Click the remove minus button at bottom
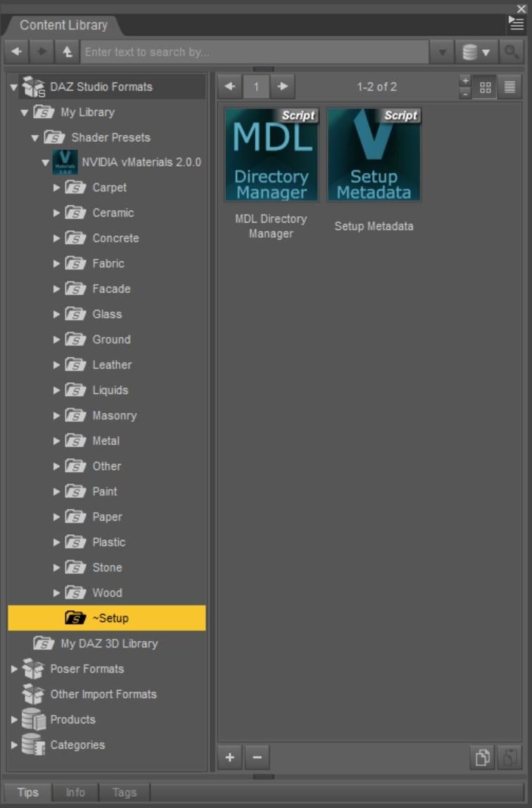Image resolution: width=532 pixels, height=808 pixels. point(257,757)
